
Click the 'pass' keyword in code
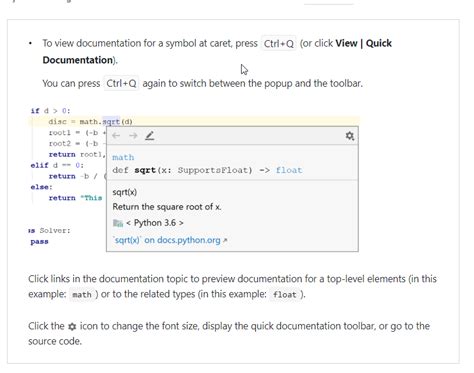coord(39,242)
